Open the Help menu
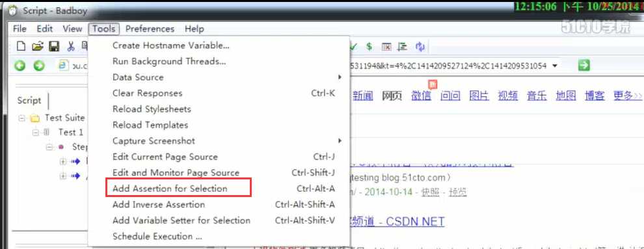Image resolution: width=644 pixels, height=249 pixels. 195,29
